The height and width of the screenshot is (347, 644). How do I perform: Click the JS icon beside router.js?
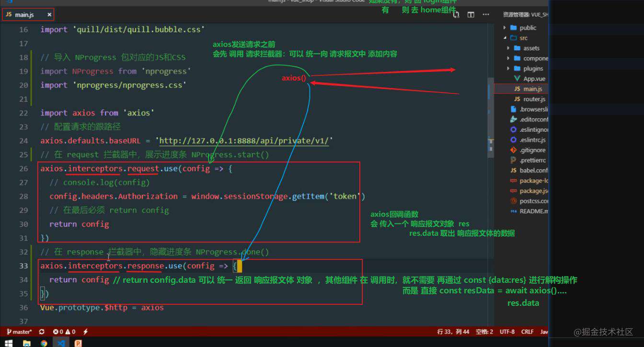pos(517,99)
